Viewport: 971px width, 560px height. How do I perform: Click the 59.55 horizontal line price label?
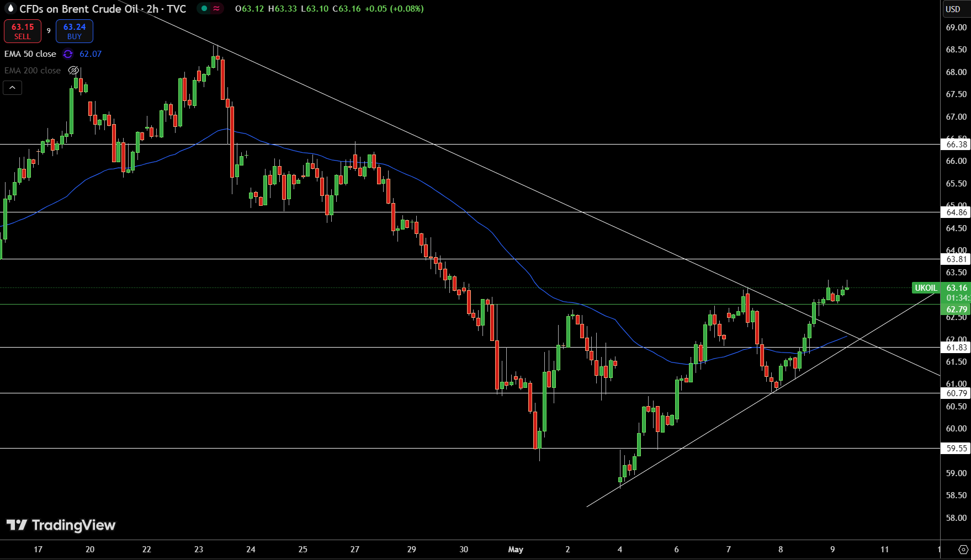pos(957,449)
